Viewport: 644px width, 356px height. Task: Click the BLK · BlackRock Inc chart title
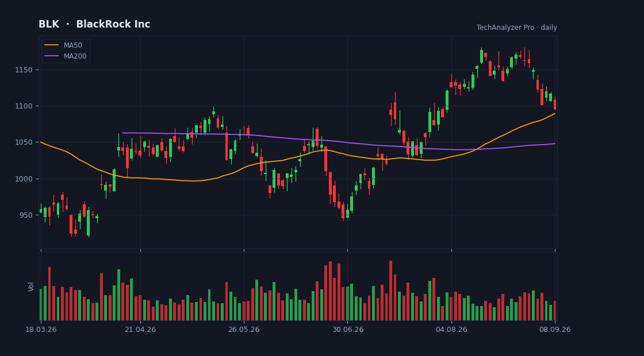tap(94, 24)
